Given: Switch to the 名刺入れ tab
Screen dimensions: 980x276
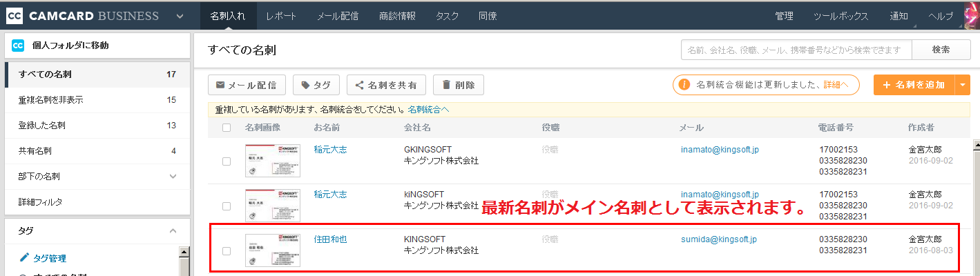Looking at the screenshot, I should tap(228, 16).
